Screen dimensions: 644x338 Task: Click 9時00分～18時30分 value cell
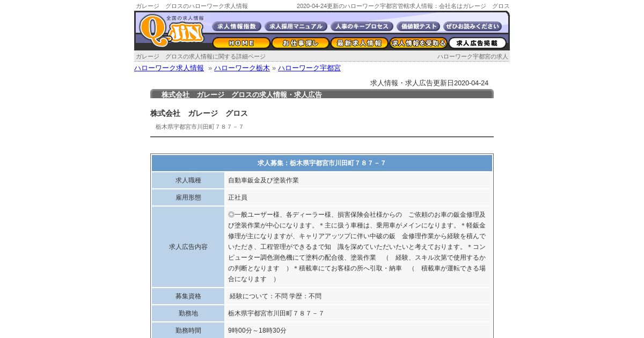pyautogui.click(x=358, y=330)
